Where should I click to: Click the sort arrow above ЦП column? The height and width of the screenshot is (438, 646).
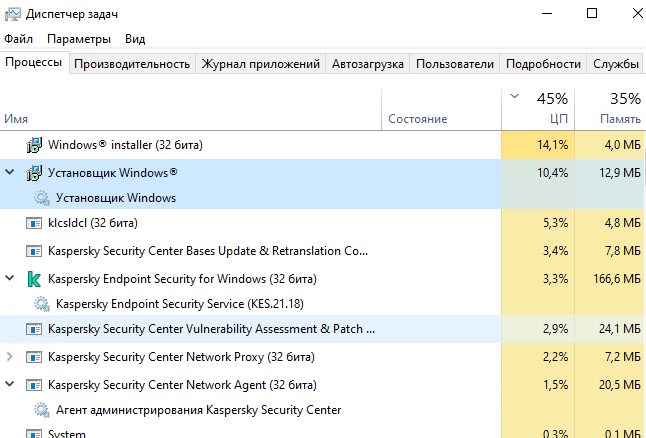click(x=514, y=96)
